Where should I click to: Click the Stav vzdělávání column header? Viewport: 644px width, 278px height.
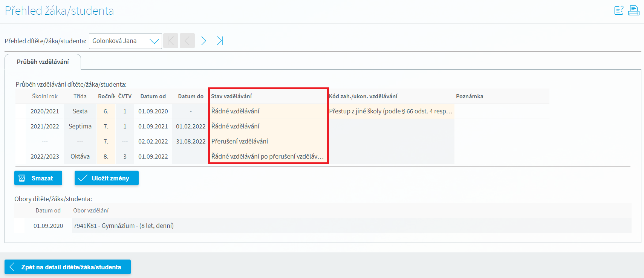231,96
